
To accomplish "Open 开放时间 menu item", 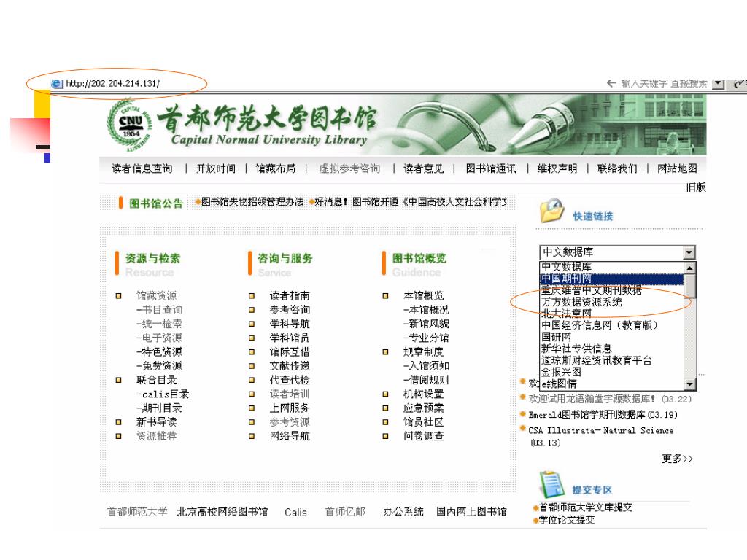I will tap(216, 168).
